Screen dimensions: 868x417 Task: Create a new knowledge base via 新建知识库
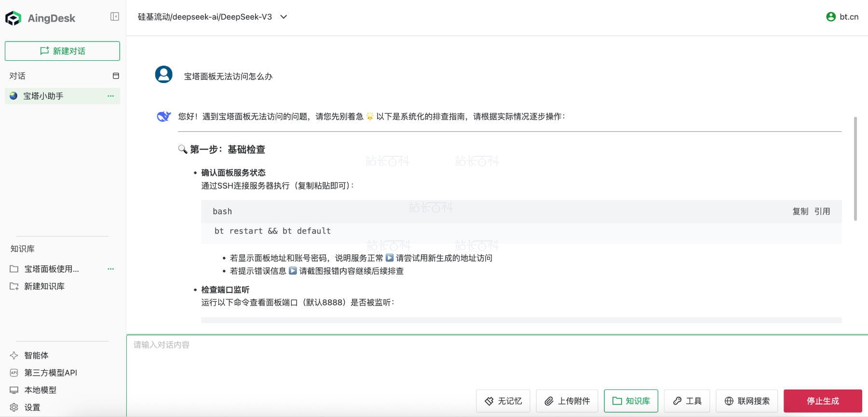coord(44,286)
